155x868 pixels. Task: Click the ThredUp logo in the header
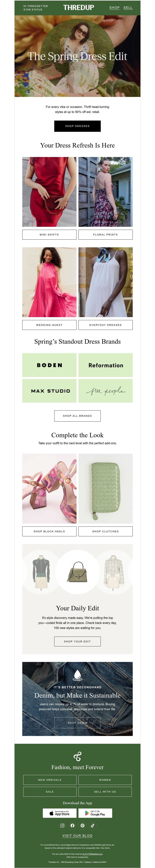78,7
